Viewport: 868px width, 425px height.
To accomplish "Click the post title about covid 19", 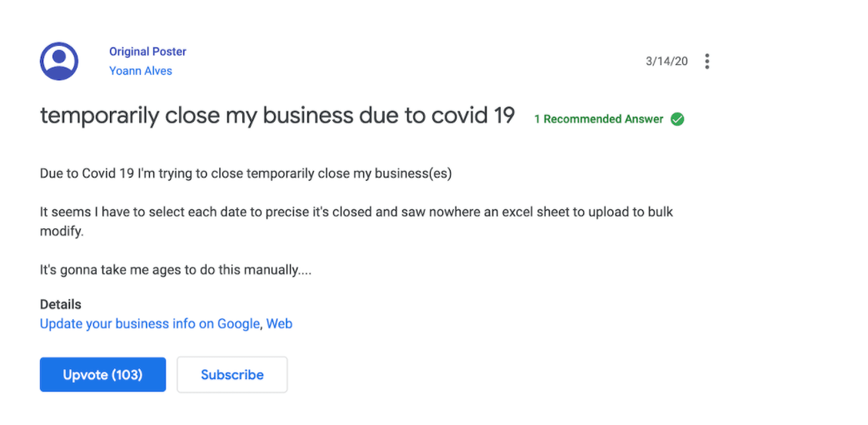I will tap(277, 115).
